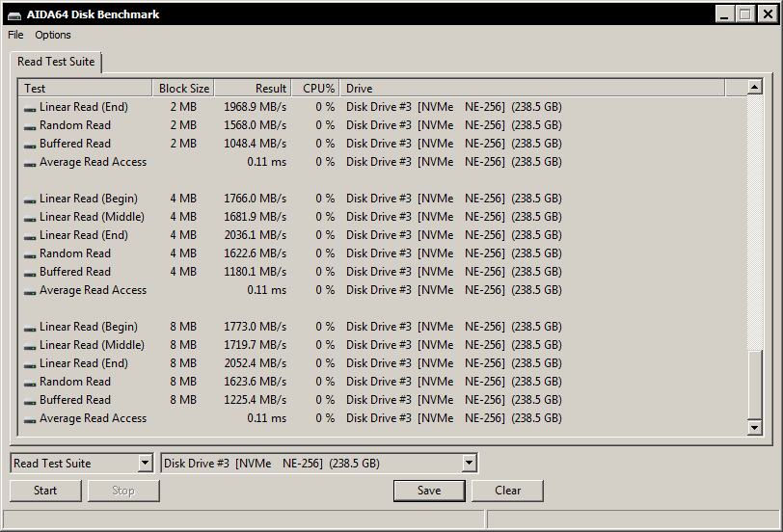Click the Block Size column header

(183, 89)
